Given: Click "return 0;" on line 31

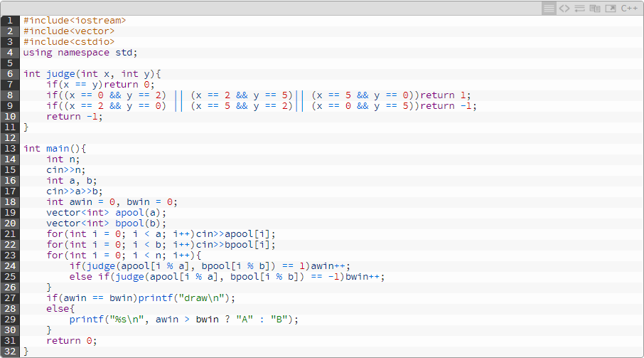Looking at the screenshot, I should [72, 341].
